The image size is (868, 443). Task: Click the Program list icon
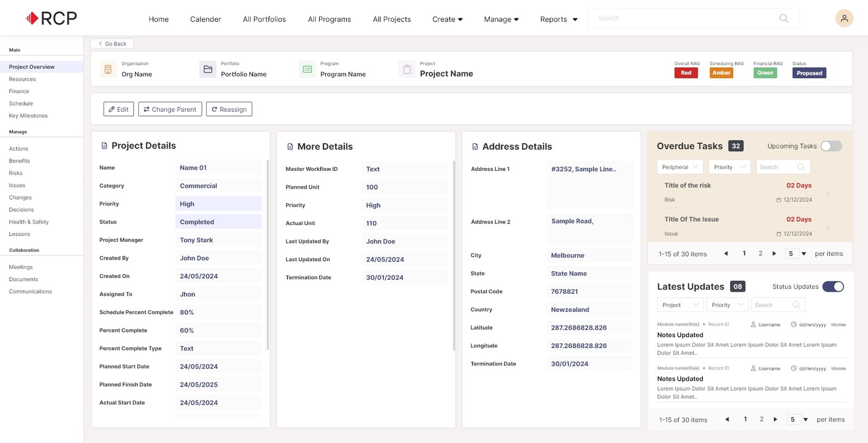307,69
